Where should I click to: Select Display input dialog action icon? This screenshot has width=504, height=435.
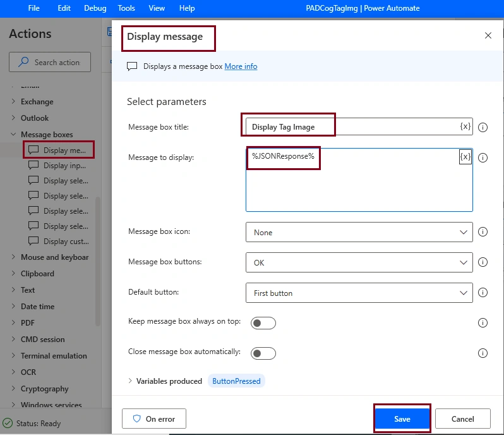[x=33, y=166]
